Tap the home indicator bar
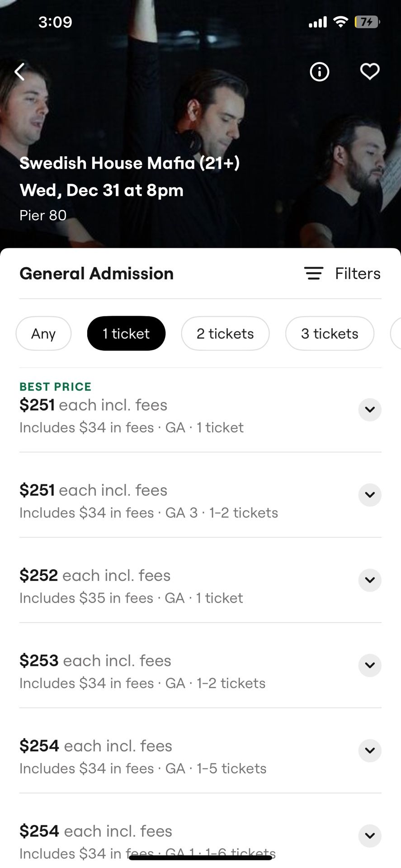Image resolution: width=401 pixels, height=868 pixels. [200, 858]
